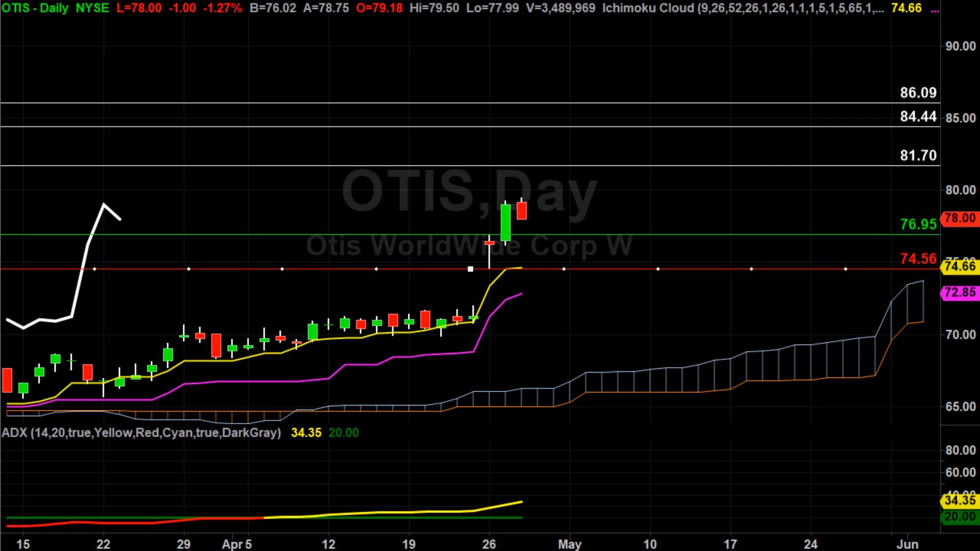This screenshot has height=551, width=980.
Task: Select the L=78.00 last price value
Action: click(x=139, y=8)
